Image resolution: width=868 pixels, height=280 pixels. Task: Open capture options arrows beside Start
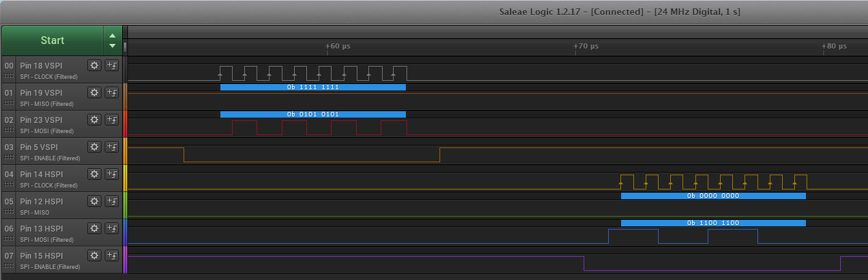click(x=112, y=41)
